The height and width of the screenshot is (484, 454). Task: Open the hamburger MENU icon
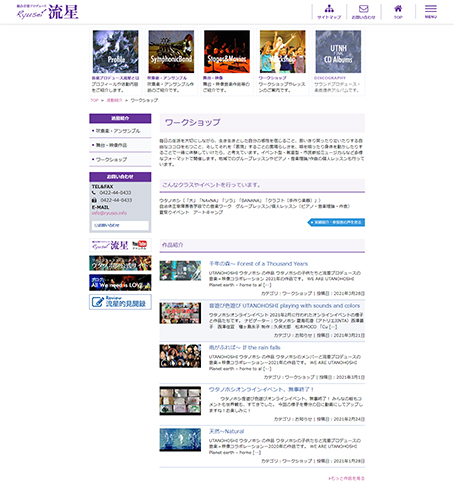431,12
